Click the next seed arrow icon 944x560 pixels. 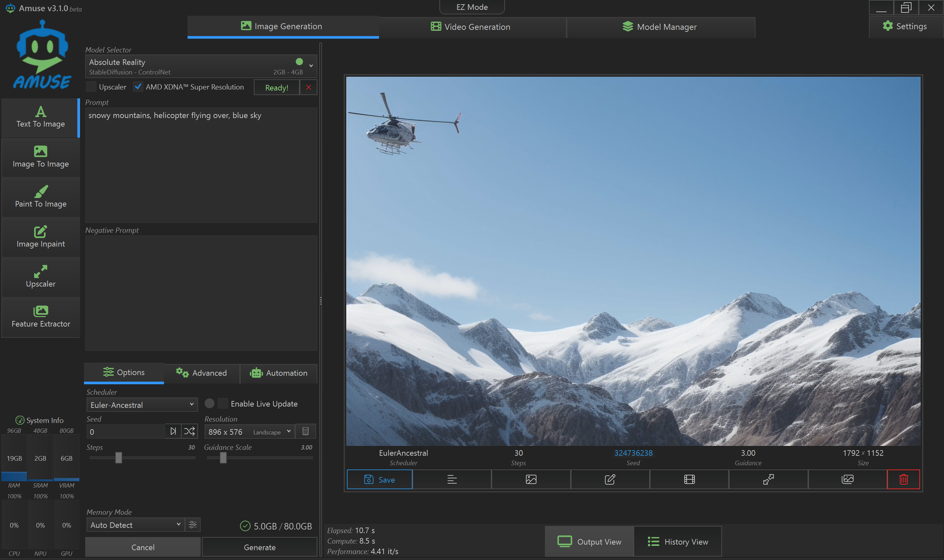coord(173,431)
